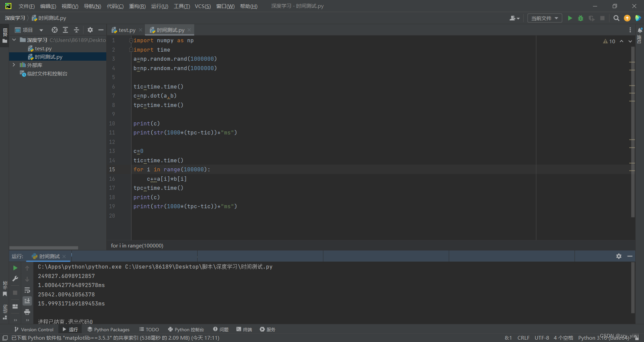Click Collapse All icon in project panel
Viewport: 644px width, 342px height.
[76, 30]
